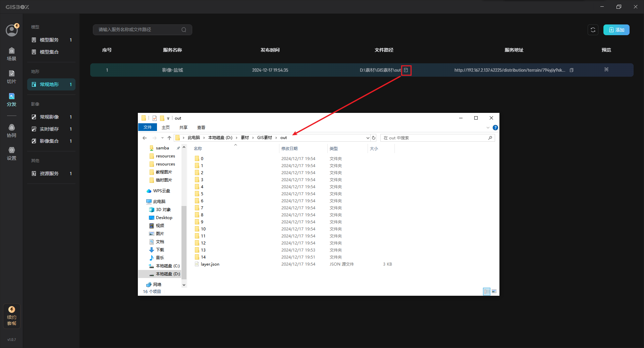Screen dimensions: 644x348
Task: Copy the service address of 影像-盐城
Action: tap(572, 70)
